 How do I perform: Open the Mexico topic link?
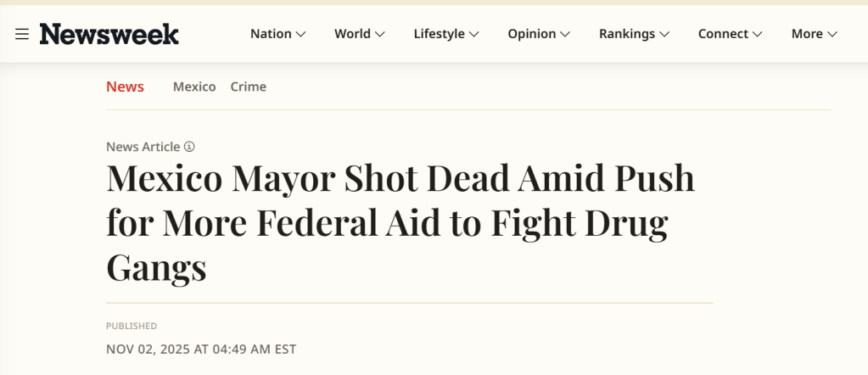click(x=194, y=87)
